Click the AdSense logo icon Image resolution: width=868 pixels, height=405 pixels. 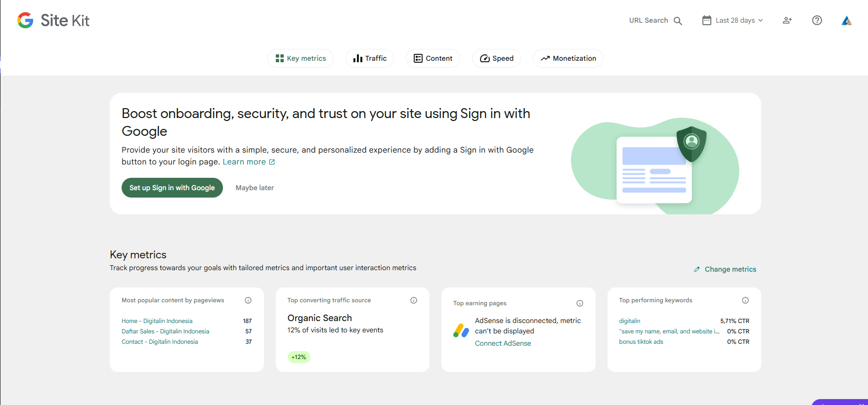click(x=461, y=330)
